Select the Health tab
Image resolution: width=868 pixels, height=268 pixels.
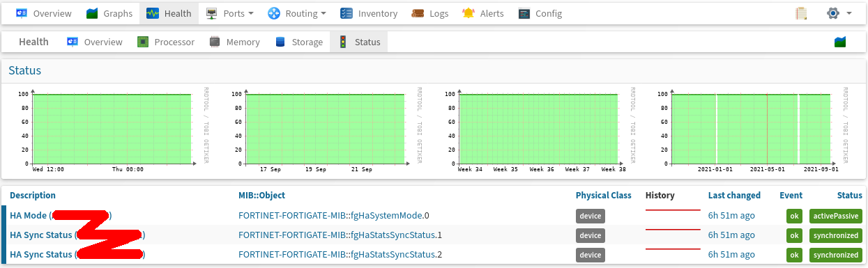coord(169,13)
